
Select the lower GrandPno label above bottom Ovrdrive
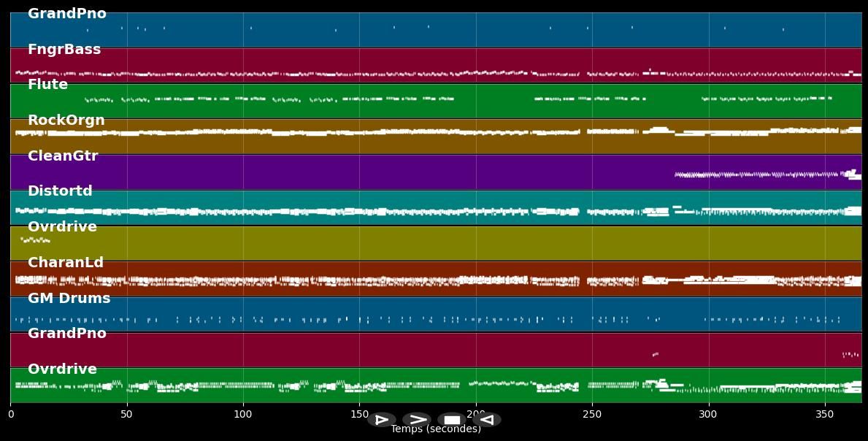coord(66,334)
